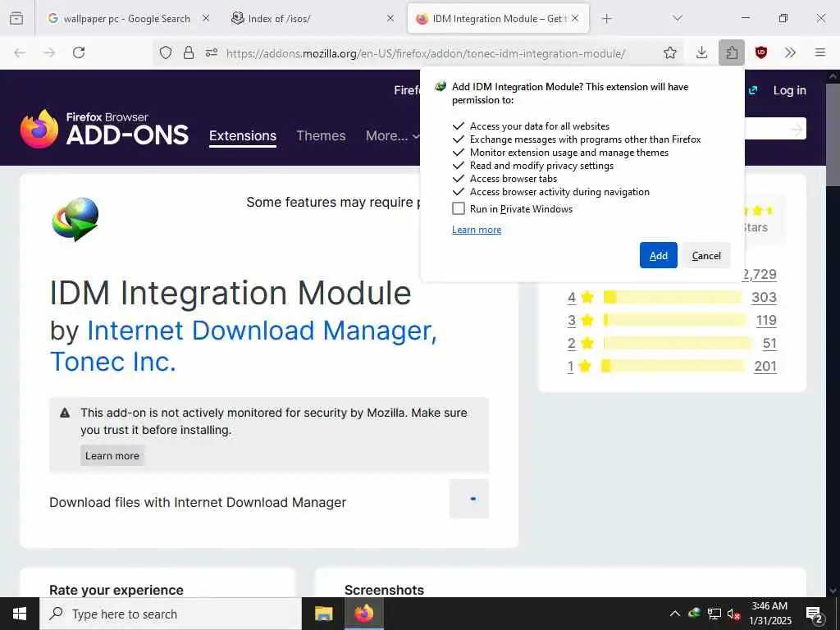840x630 pixels.
Task: Click the Extensions puzzle-piece toolbar button
Action: pos(732,52)
